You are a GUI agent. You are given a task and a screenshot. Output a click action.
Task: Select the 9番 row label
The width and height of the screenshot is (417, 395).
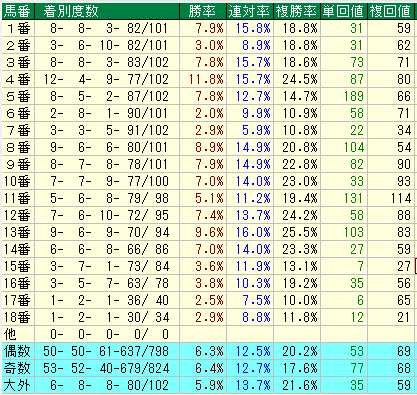(x=18, y=164)
